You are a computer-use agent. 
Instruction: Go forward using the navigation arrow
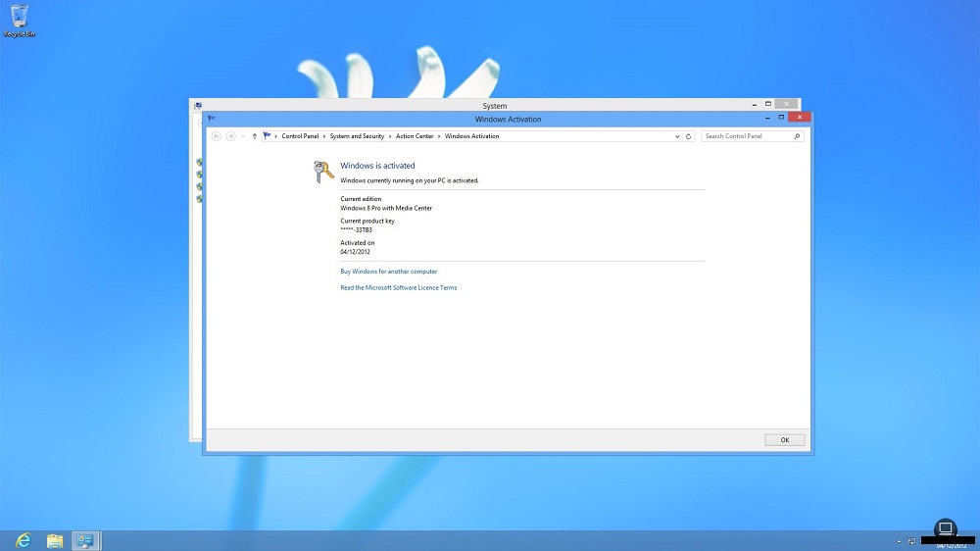pyautogui.click(x=230, y=135)
